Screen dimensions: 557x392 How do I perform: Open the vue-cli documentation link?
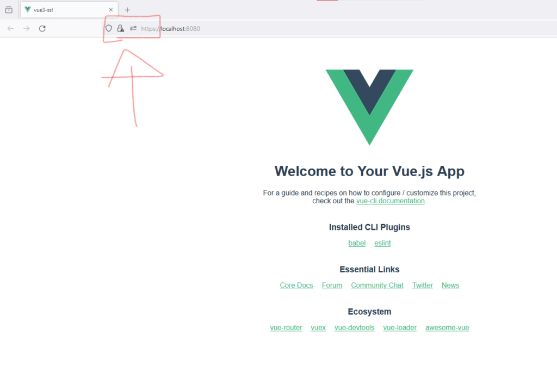click(391, 201)
